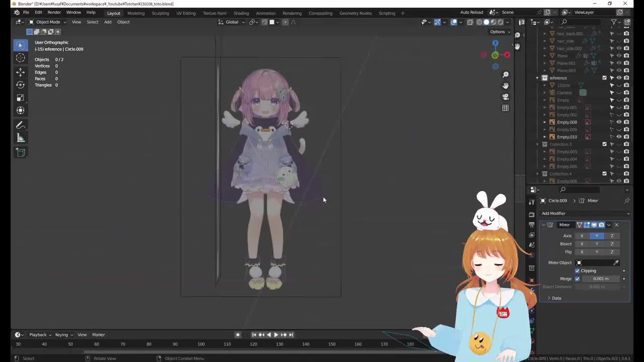644x362 pixels.
Task: Toggle Mirror on-cage editing
Action: tap(580, 225)
